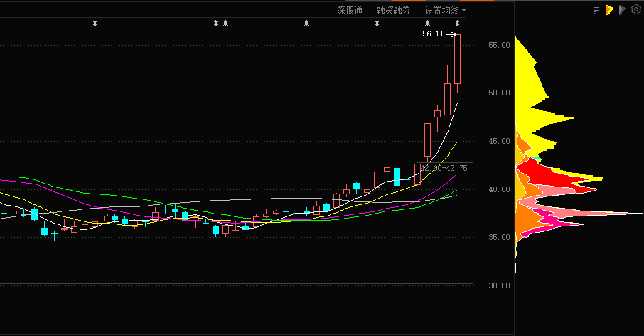Open the 融资融券 tab
Image resolution: width=644 pixels, height=336 pixels.
coord(393,10)
